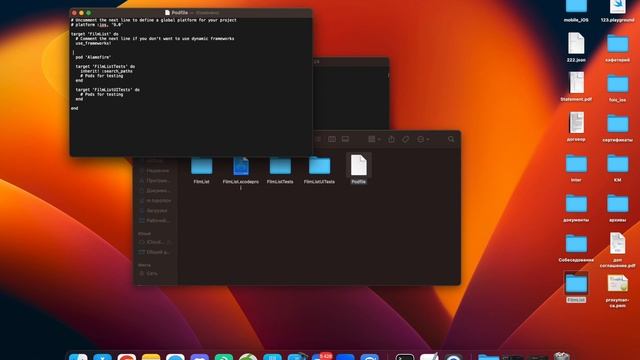Click "target 'FilmList' do" line in editor
This screenshot has width=640, height=360.
[94, 34]
